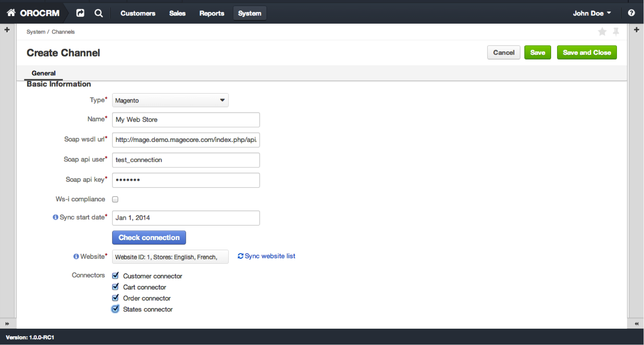
Task: Click the green Save button
Action: pyautogui.click(x=537, y=52)
